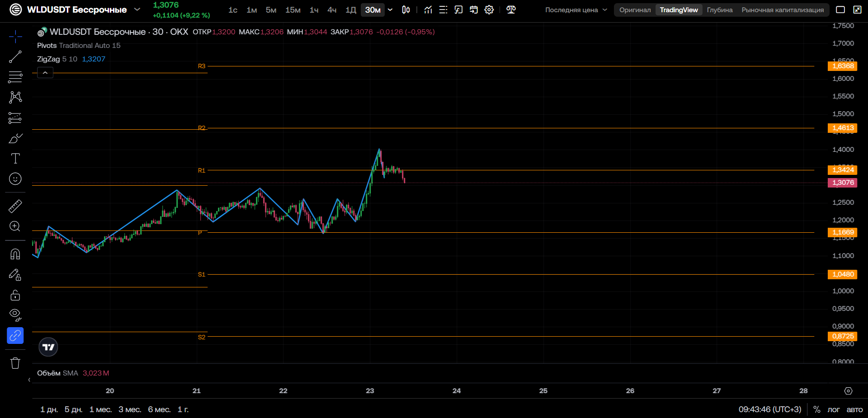Open chart settings gear icon
The height and width of the screenshot is (418, 868).
[489, 10]
